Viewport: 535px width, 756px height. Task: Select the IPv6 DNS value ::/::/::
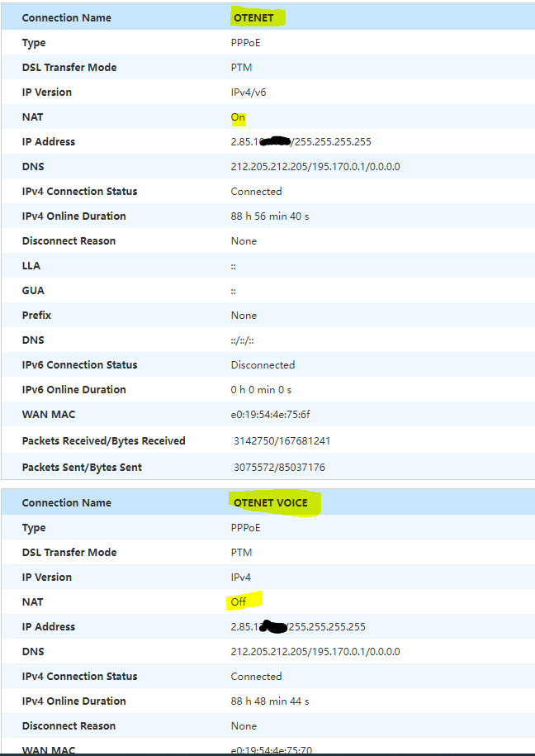(243, 340)
